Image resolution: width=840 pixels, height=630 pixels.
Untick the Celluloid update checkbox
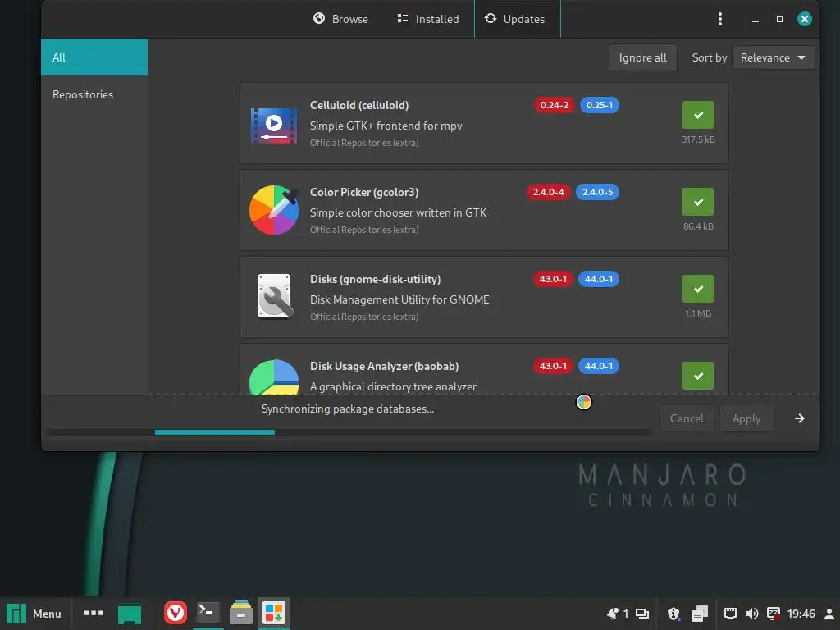[697, 115]
